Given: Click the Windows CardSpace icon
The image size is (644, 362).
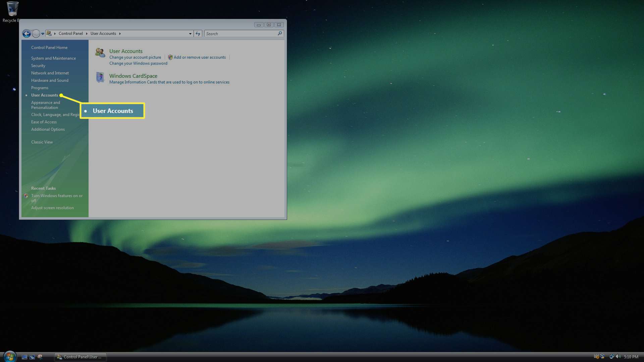Looking at the screenshot, I should point(100,77).
